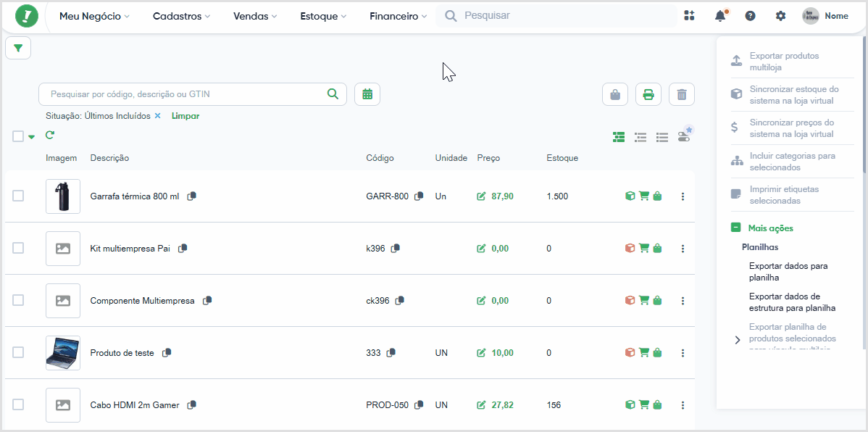Copy code k396
Screen dimensions: 868x432
point(395,248)
